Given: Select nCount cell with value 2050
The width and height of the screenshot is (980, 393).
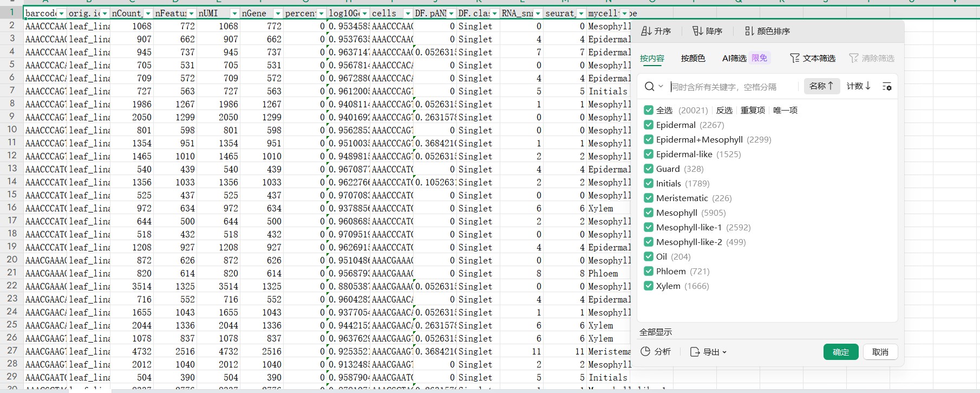Looking at the screenshot, I should pyautogui.click(x=132, y=117).
